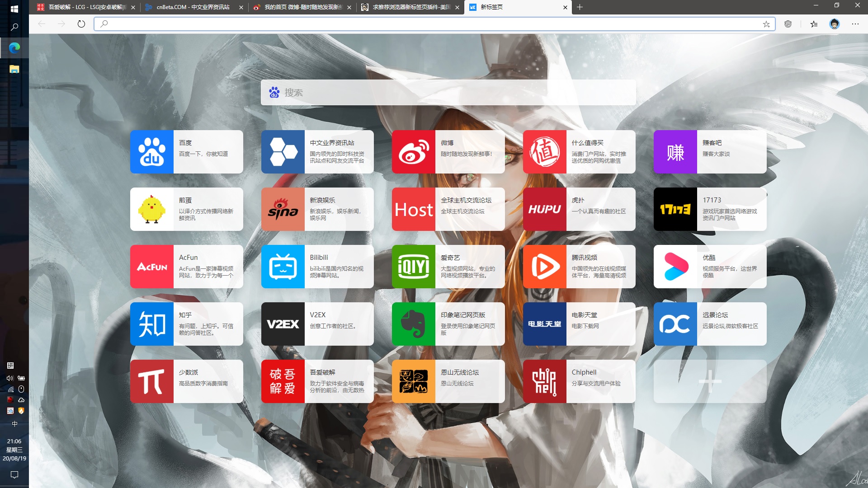Screen dimensions: 868x488
Task: Click the Youku play icon tile
Action: coord(675,267)
